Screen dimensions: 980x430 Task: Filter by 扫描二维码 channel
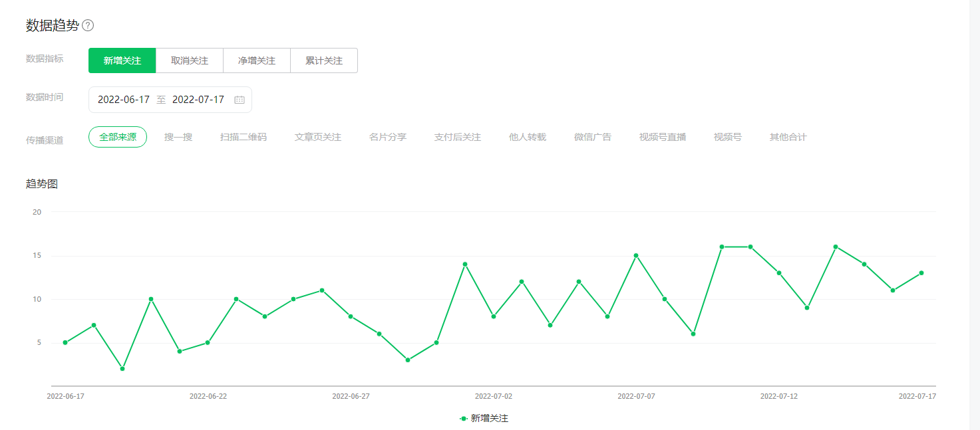pos(244,138)
